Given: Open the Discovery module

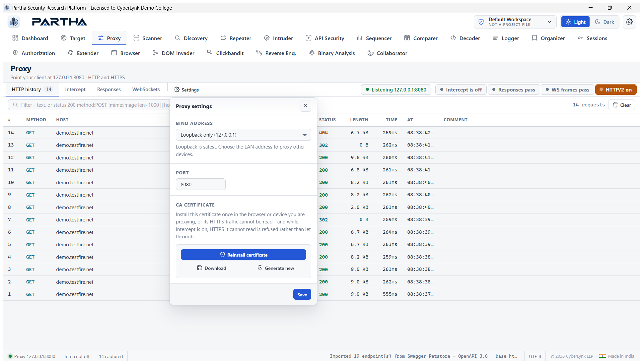Looking at the screenshot, I should coord(191,38).
